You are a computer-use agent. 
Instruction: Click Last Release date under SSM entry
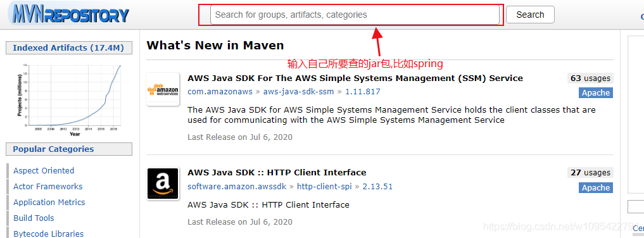click(240, 137)
